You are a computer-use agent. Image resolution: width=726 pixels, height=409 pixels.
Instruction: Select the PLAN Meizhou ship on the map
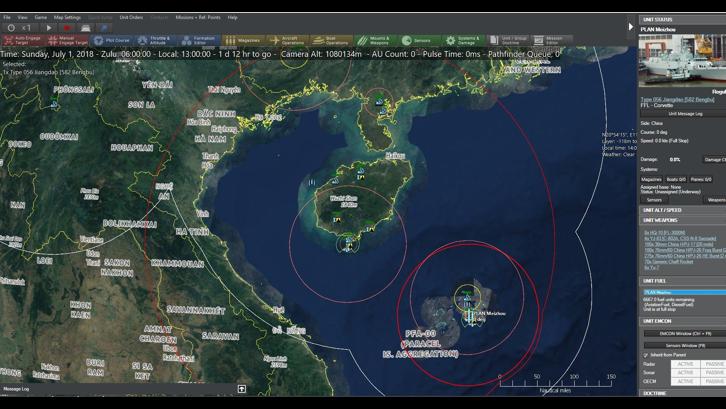click(x=470, y=316)
